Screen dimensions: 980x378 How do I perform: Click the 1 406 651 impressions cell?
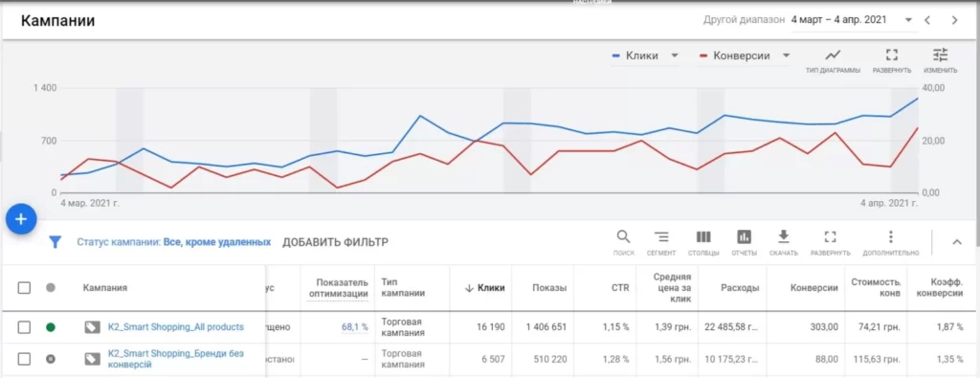coord(546,326)
